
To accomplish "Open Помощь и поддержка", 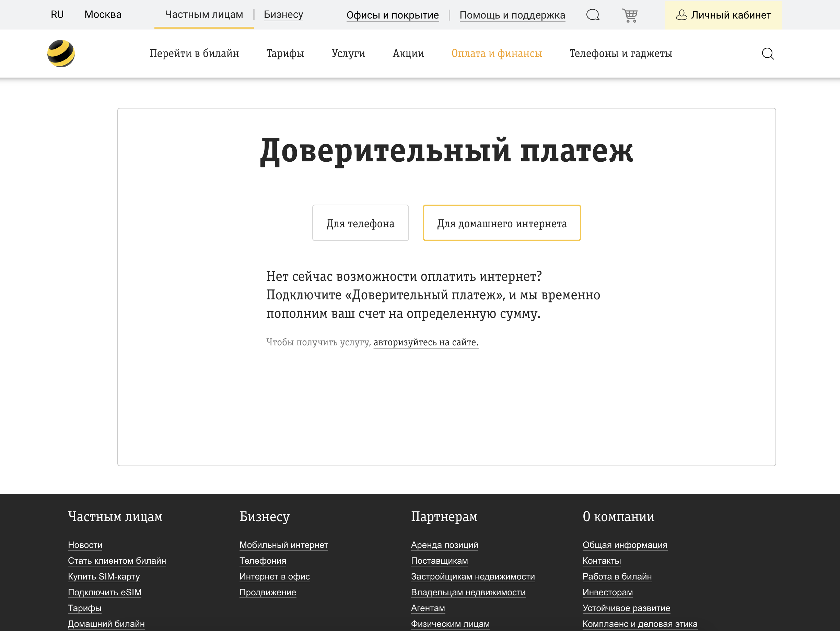I will (x=512, y=15).
